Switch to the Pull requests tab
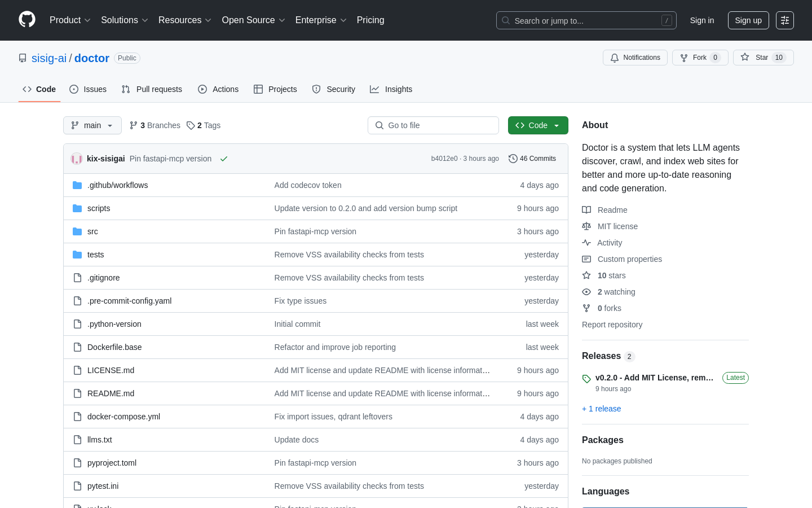 [152, 89]
